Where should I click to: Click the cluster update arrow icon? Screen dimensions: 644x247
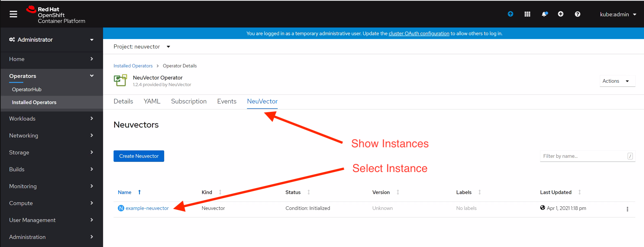click(510, 14)
